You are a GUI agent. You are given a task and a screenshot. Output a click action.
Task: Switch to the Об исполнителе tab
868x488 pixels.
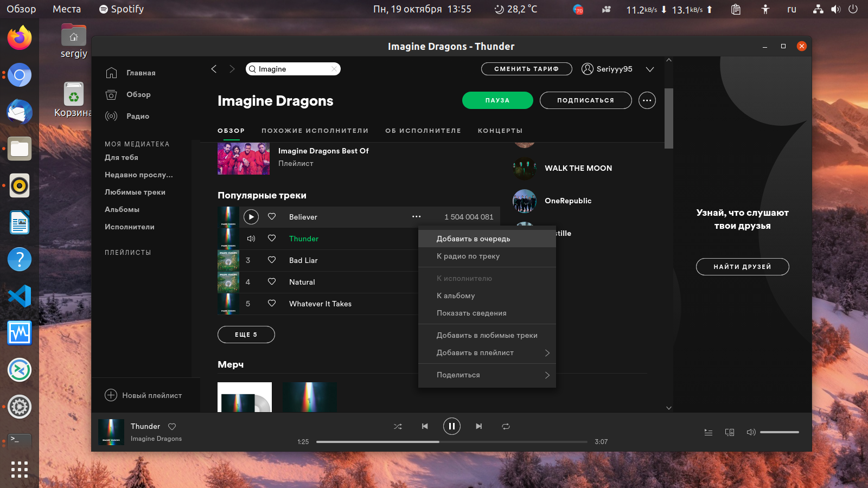pyautogui.click(x=423, y=131)
